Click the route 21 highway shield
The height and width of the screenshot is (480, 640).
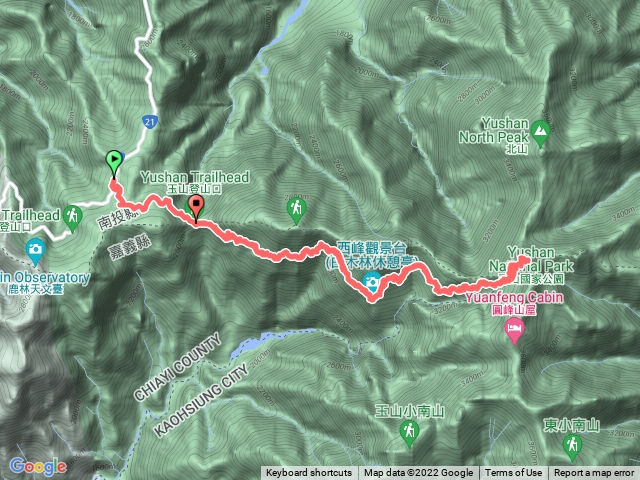tap(149, 121)
